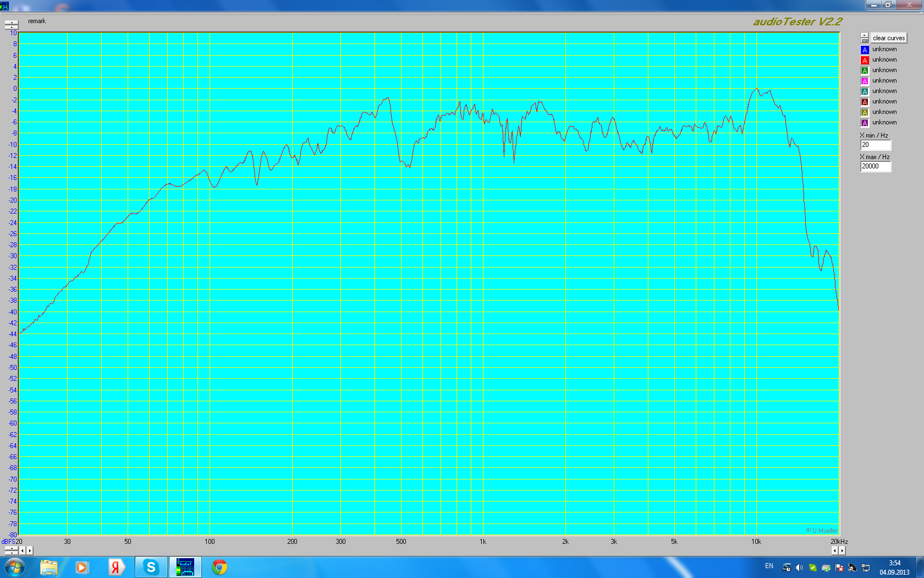Viewport: 924px width, 578px height.
Task: Open the network connection tray icon
Action: click(x=866, y=568)
